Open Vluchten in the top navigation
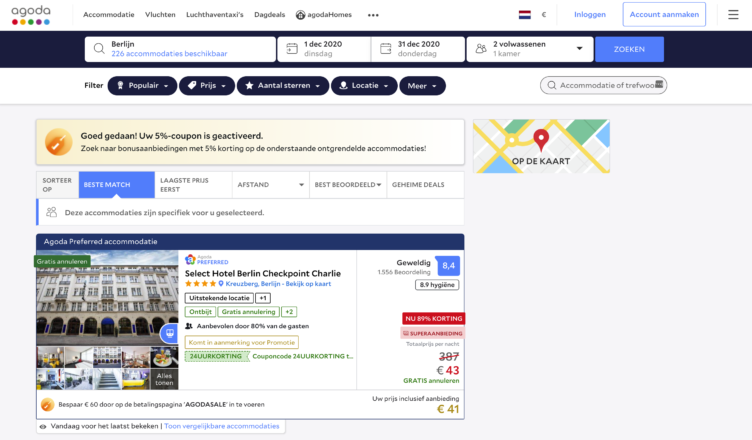This screenshot has width=752, height=440. 160,15
